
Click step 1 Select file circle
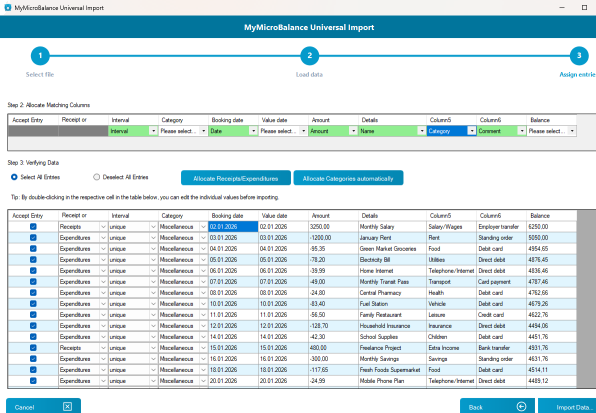(40, 56)
